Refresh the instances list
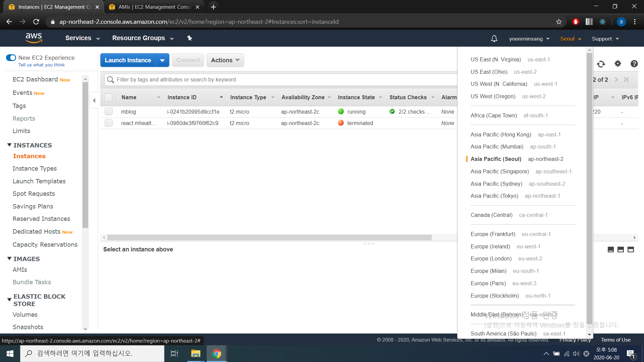644x362 pixels. (601, 64)
